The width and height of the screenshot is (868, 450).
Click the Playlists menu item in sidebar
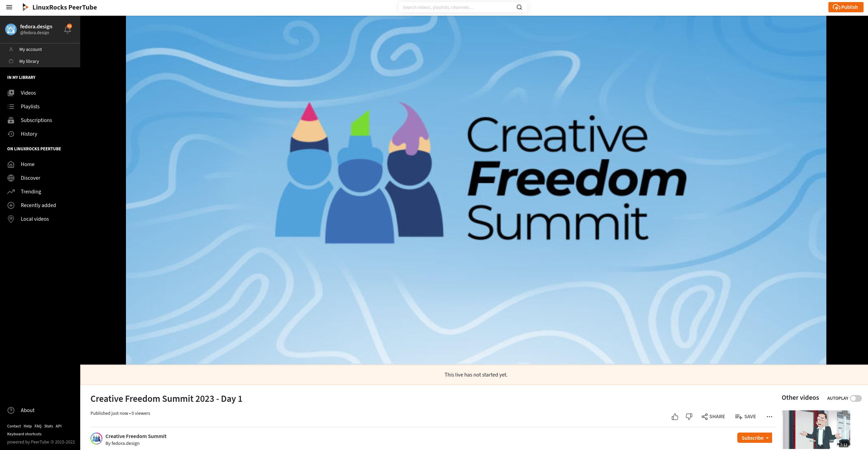pos(30,107)
